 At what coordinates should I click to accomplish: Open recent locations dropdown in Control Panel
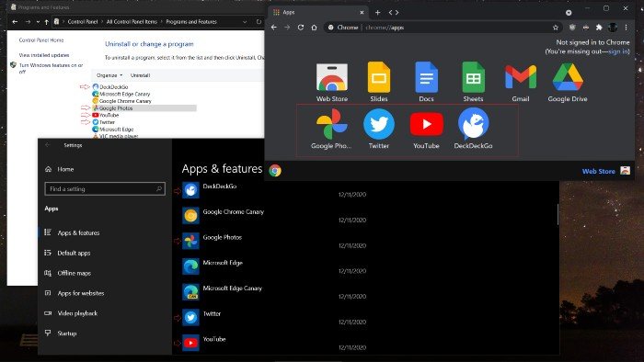tap(38, 22)
